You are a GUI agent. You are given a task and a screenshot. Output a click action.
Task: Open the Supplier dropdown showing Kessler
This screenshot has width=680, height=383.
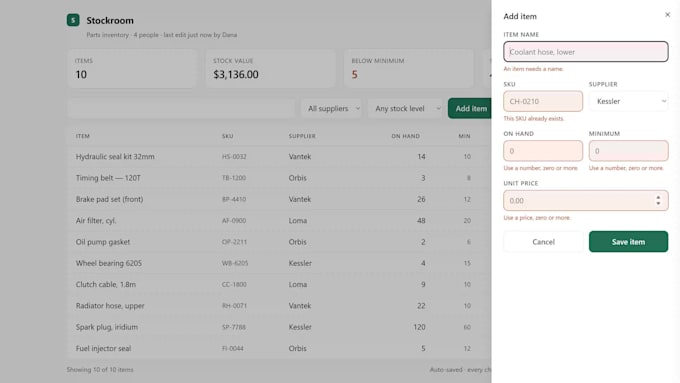point(628,101)
